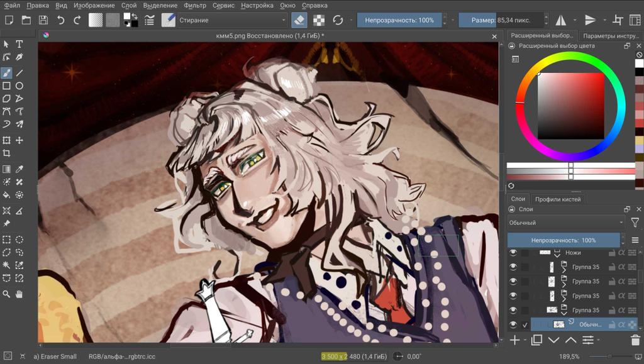Pick the Rectangle shape tool
This screenshot has width=644, height=364.
coord(6,85)
